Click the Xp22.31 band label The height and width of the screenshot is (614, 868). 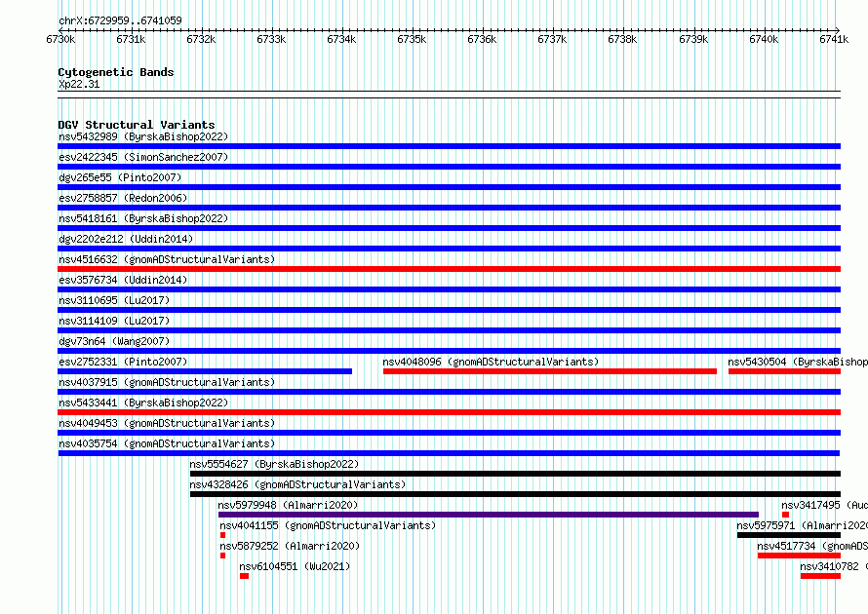[x=79, y=84]
